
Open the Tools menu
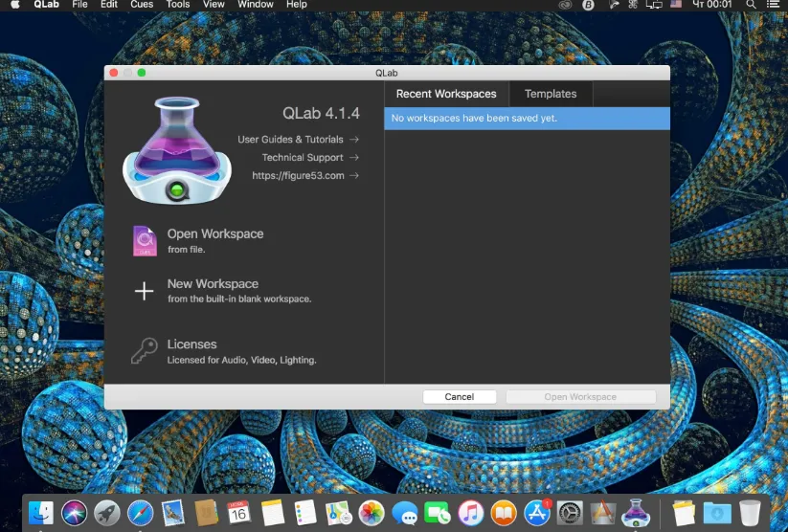coord(178,5)
